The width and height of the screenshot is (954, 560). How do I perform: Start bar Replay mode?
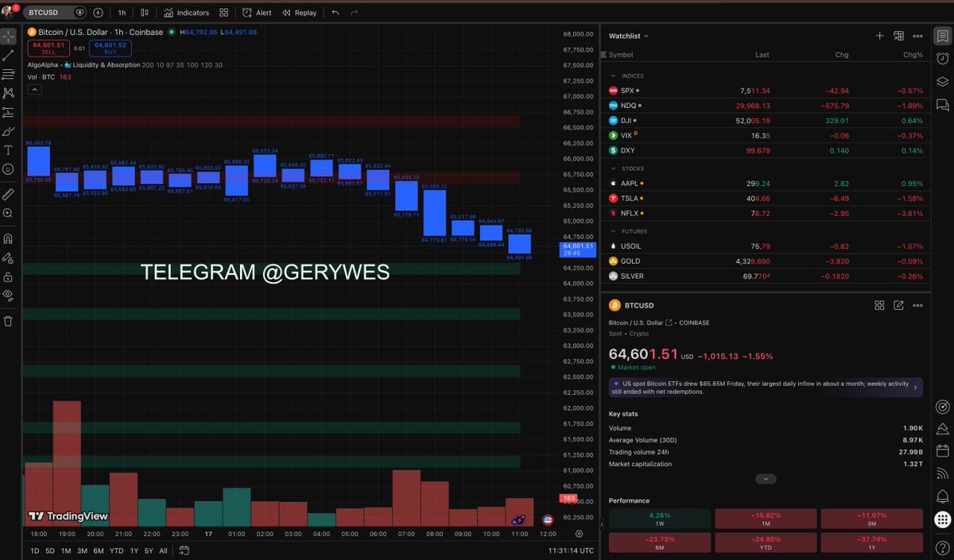point(300,13)
